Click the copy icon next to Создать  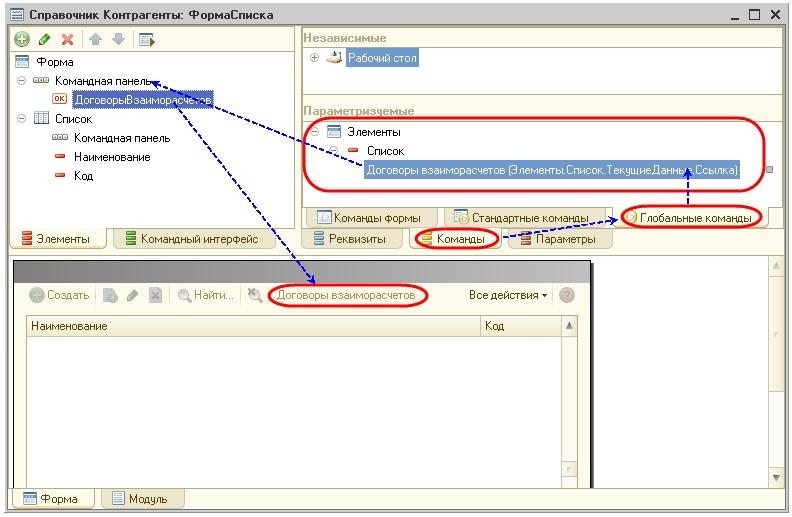point(110,295)
